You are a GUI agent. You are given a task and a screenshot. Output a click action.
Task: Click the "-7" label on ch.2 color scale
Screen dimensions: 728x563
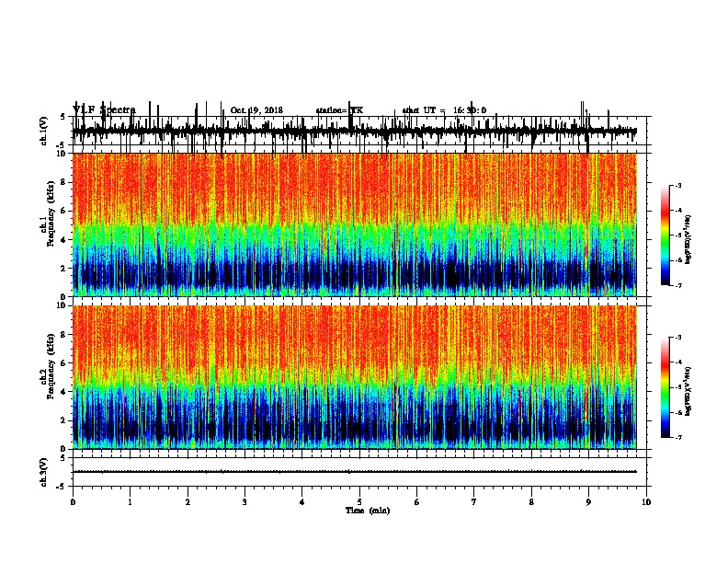tap(677, 437)
